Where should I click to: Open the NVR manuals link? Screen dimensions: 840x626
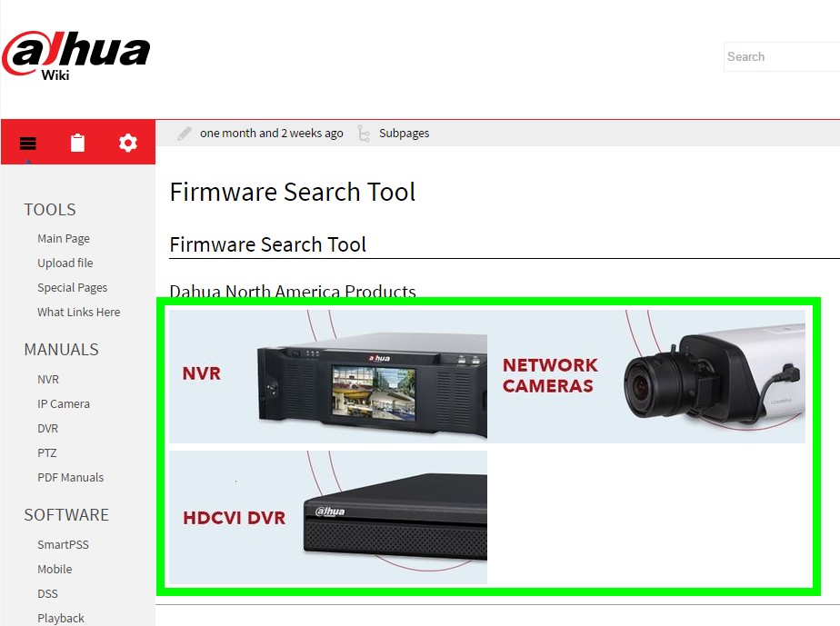48,379
